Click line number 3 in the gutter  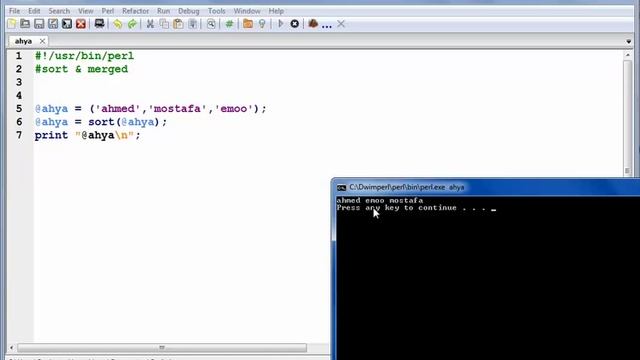19,82
